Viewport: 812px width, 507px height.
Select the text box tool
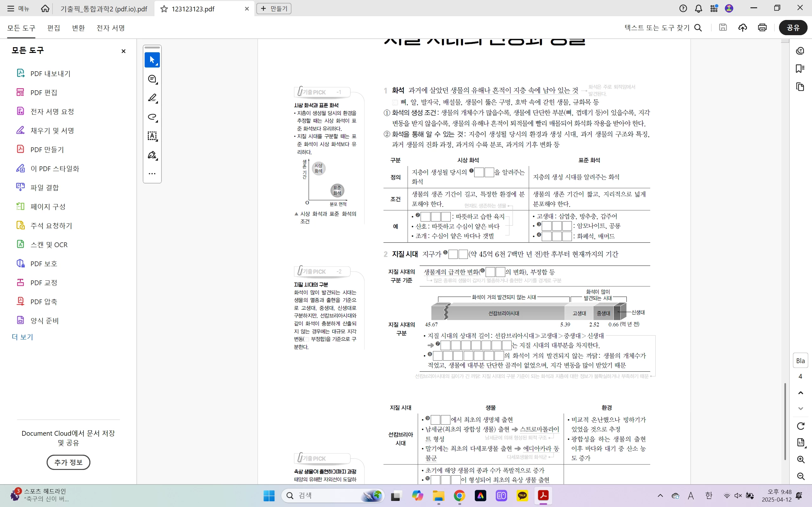(152, 136)
